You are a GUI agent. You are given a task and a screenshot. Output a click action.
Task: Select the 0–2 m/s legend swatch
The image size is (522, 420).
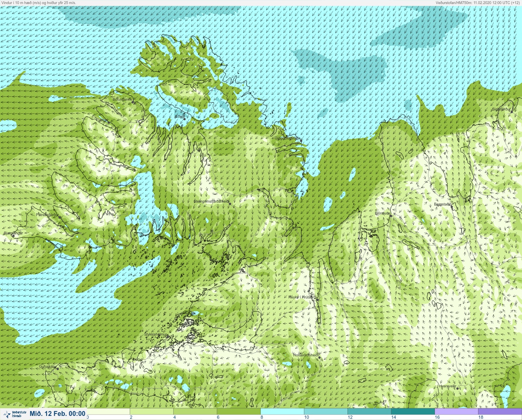click(x=108, y=411)
